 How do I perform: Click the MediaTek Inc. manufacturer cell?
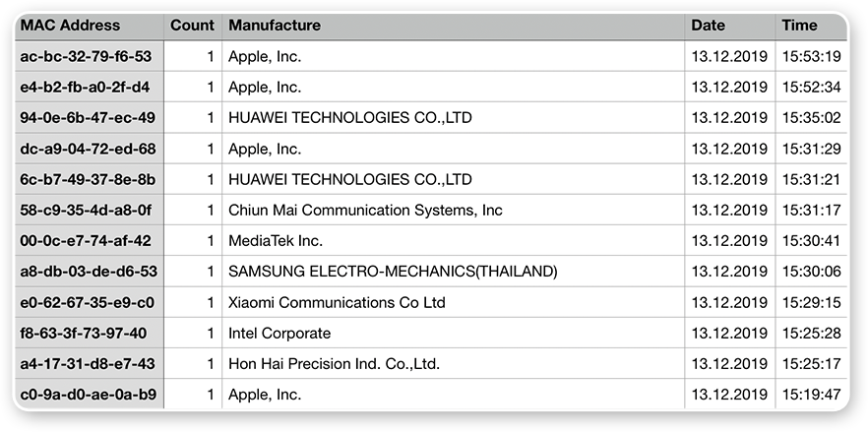tap(276, 240)
